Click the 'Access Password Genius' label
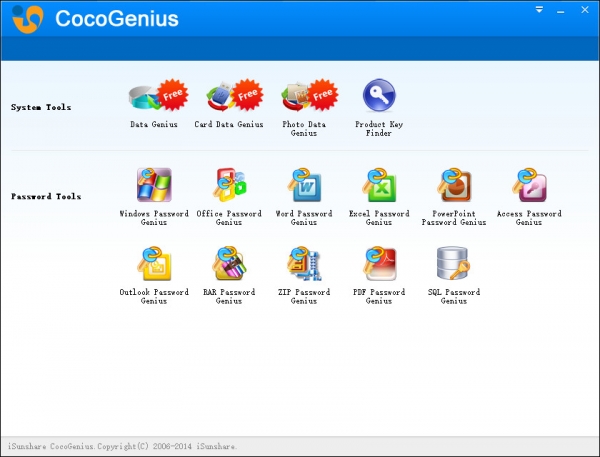This screenshot has height=457, width=600. coord(529,218)
